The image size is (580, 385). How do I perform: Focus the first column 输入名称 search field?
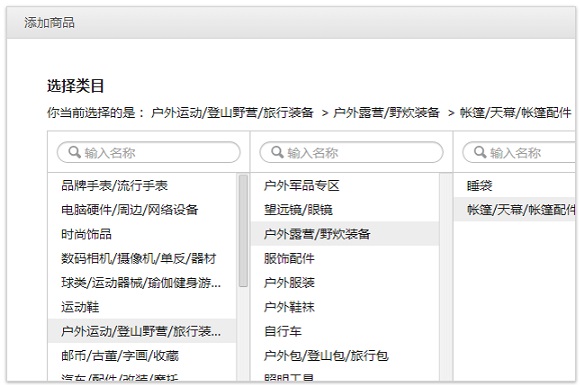click(x=149, y=152)
